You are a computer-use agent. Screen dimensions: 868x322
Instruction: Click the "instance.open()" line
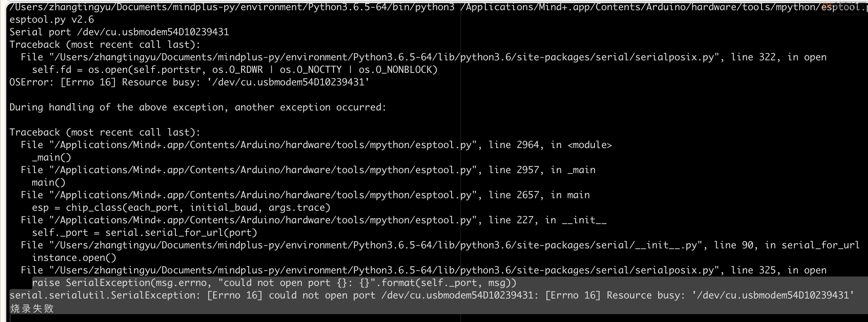74,258
